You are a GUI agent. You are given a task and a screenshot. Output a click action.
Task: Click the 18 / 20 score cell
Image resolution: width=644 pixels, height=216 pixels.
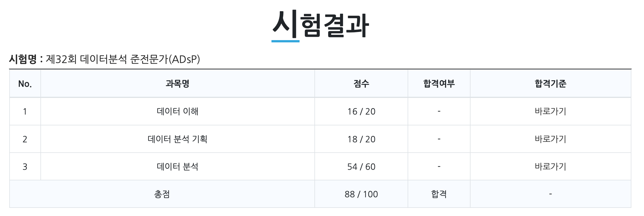tap(361, 139)
